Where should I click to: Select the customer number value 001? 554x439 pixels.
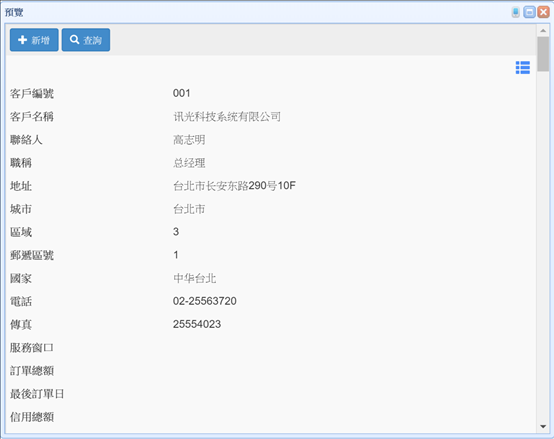pos(182,93)
